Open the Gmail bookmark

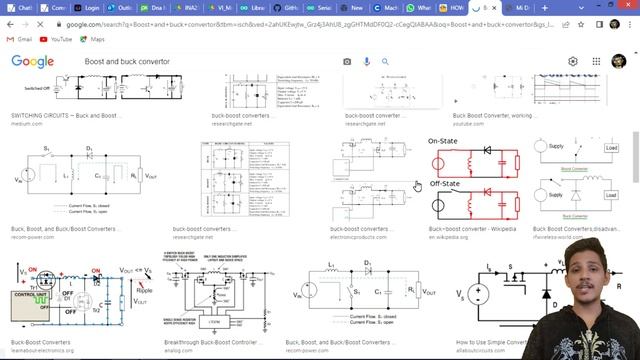[x=19, y=39]
